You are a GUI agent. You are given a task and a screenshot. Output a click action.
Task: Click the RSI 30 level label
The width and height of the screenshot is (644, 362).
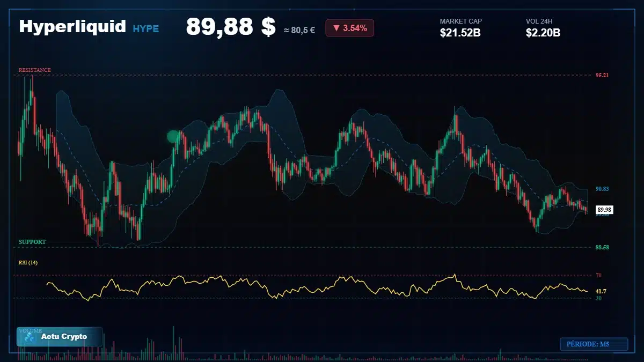(598, 298)
